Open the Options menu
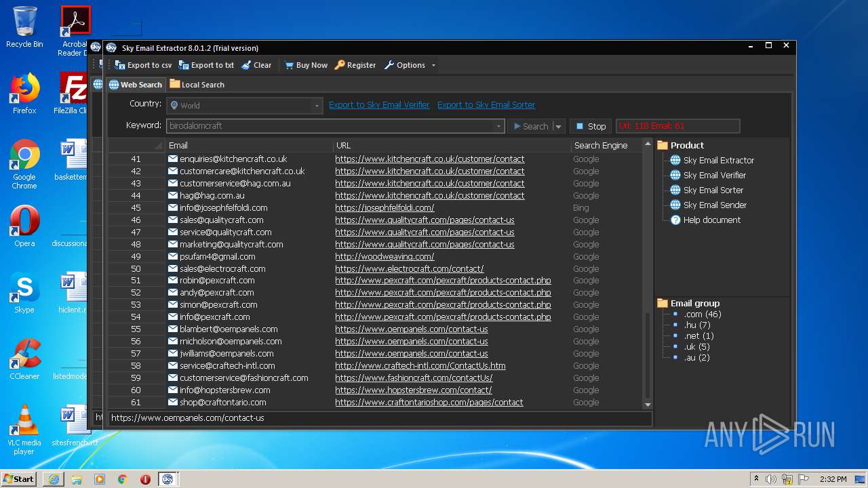 (405, 65)
